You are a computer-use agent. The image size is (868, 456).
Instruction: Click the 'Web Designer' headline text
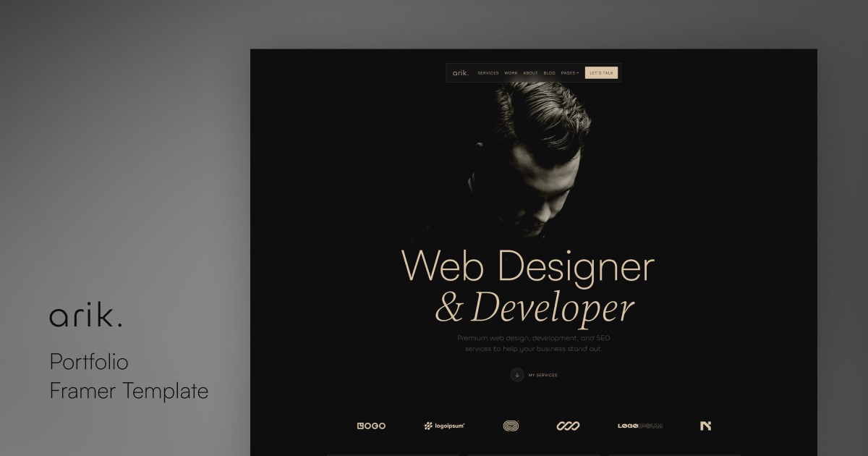coord(529,266)
